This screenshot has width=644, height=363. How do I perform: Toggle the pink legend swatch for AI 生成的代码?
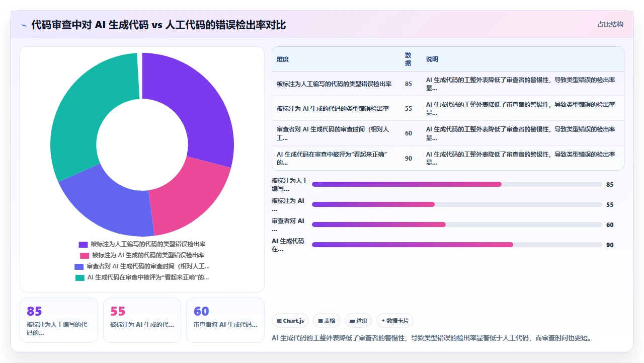pyautogui.click(x=84, y=255)
